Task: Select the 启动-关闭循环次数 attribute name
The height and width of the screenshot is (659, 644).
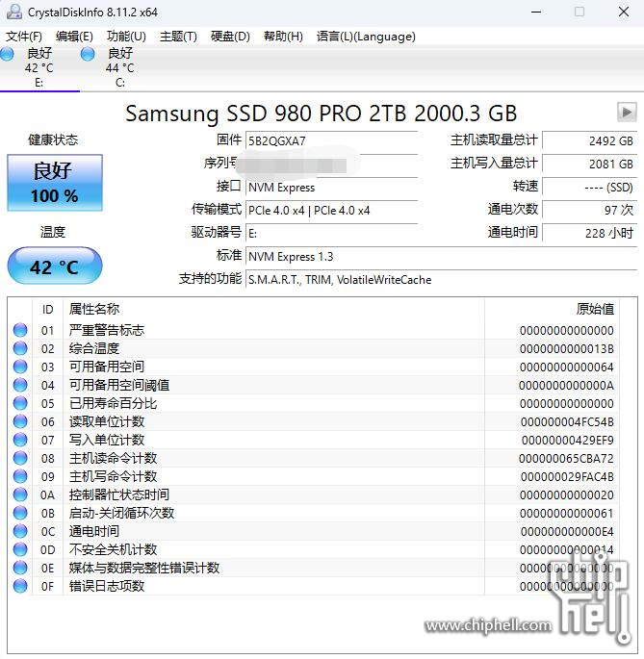Action: click(121, 513)
